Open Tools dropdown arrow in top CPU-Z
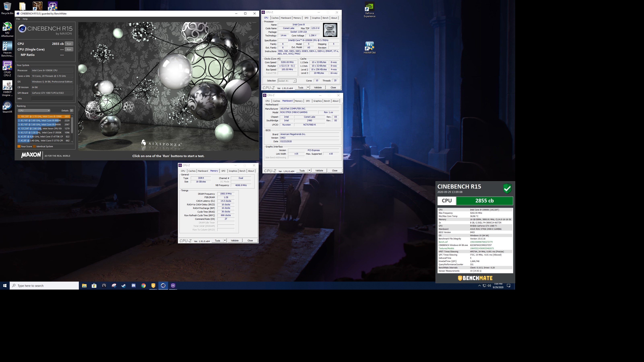The width and height of the screenshot is (644, 362). (308, 88)
